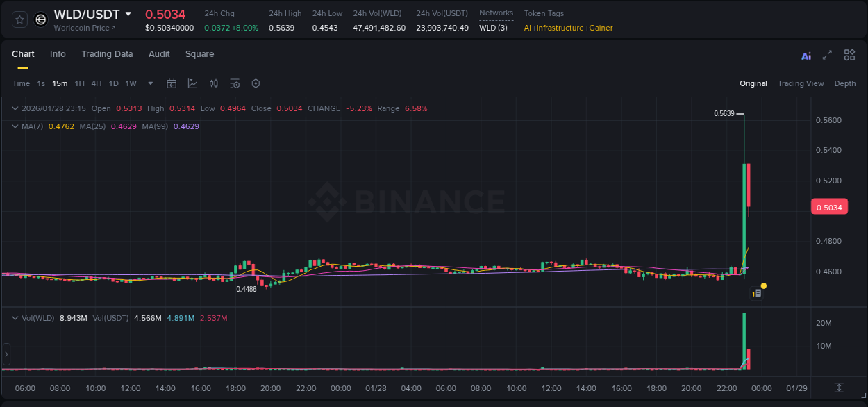Image resolution: width=868 pixels, height=407 pixels.
Task: Select the line chart style icon
Action: 192,83
